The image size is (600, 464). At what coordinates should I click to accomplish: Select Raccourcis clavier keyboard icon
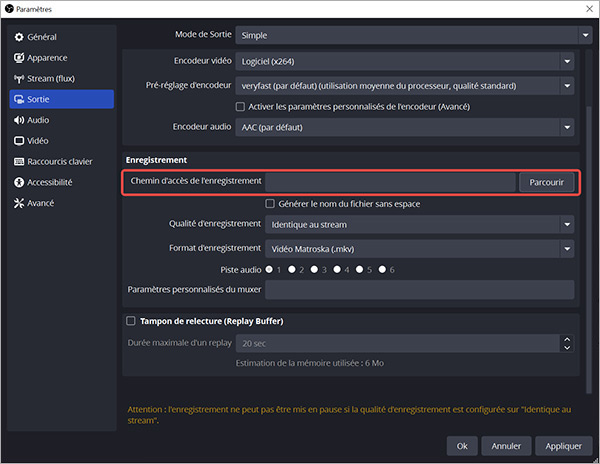point(19,162)
